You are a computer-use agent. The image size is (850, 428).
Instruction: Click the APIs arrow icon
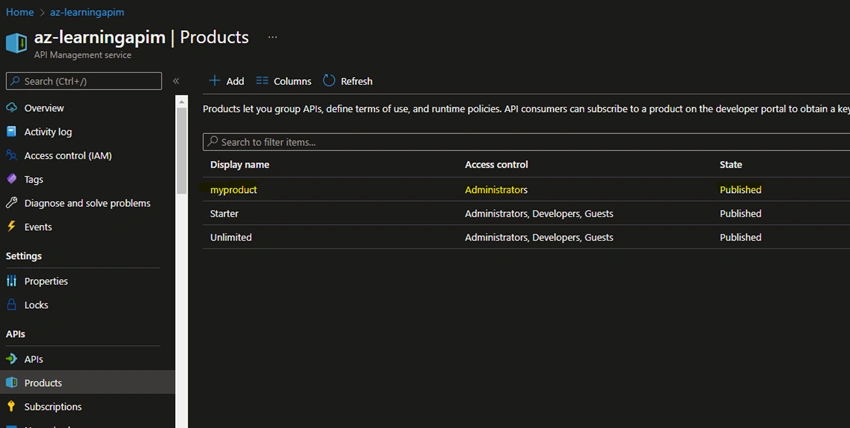(x=11, y=359)
